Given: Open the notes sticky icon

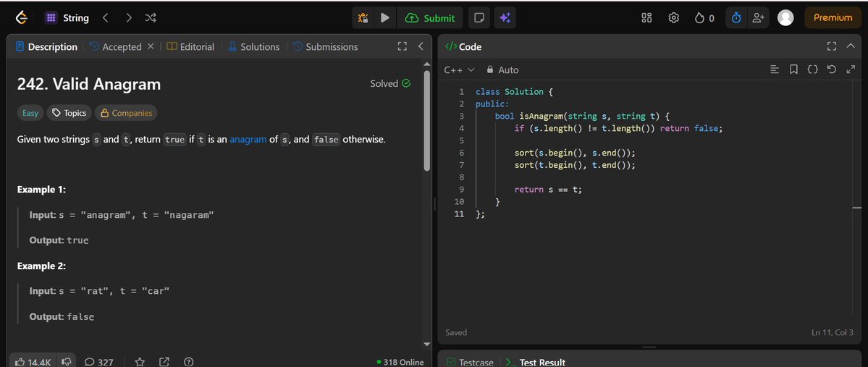Looking at the screenshot, I should (x=479, y=18).
